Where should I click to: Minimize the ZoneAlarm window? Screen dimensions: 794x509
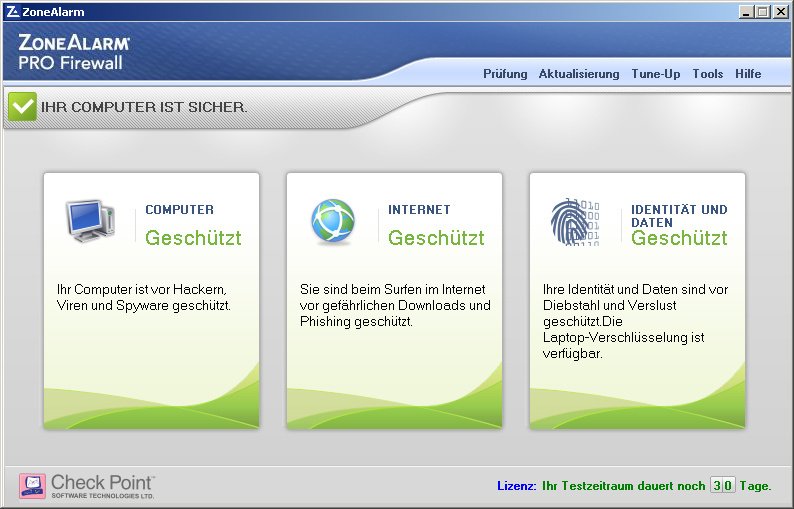pos(745,12)
